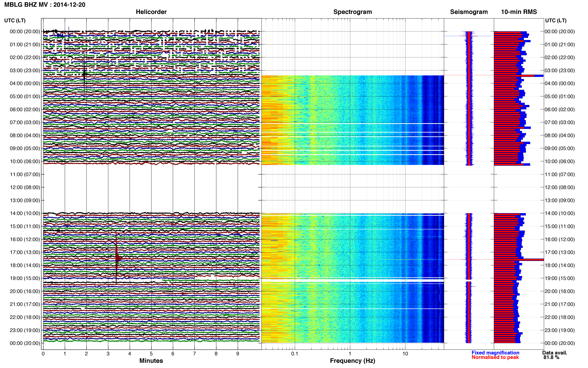Click the '9' minutes tick label
The height and width of the screenshot is (368, 588).
(238, 354)
